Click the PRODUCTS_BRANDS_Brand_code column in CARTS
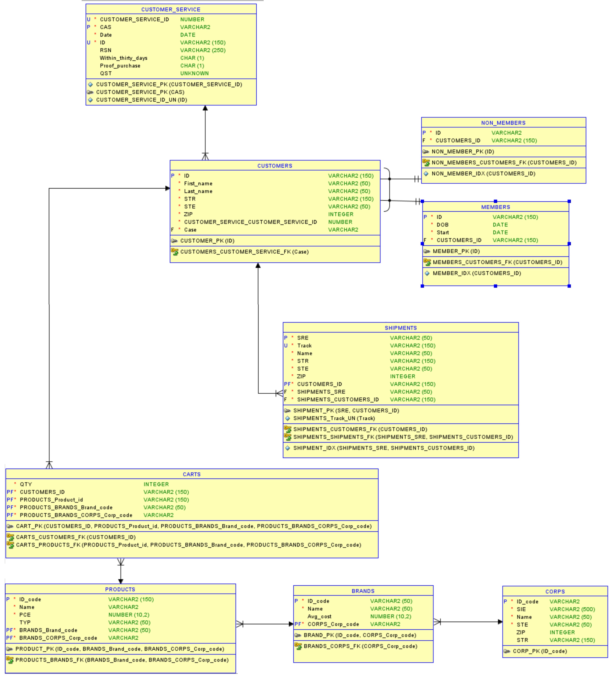616x684 pixels. pos(191,508)
